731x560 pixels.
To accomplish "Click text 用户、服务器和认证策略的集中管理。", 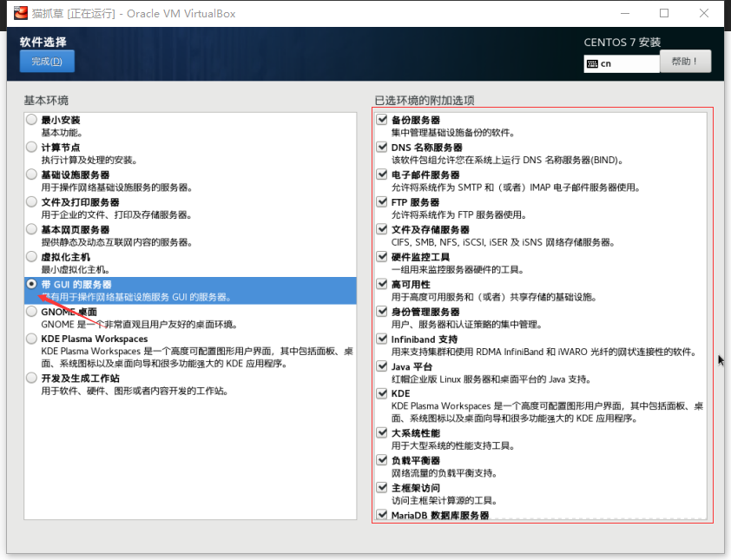I will 467,325.
